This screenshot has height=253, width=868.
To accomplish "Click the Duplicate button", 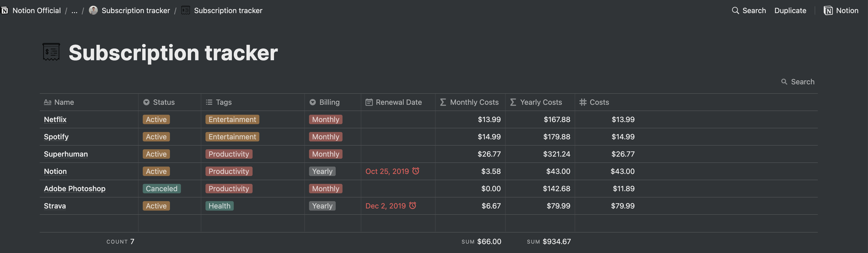I will pos(790,10).
